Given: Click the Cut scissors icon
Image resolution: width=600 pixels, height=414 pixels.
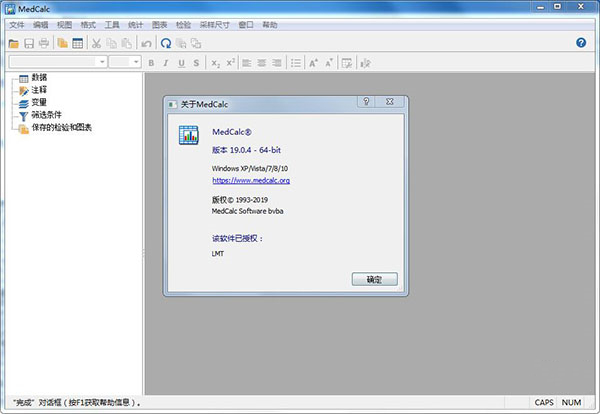Looking at the screenshot, I should (x=96, y=43).
